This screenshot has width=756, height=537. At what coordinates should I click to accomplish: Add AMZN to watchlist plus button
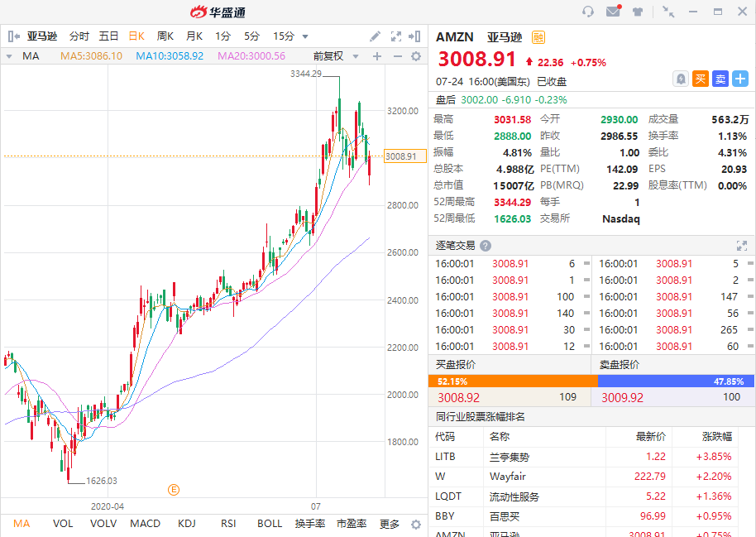[740, 79]
